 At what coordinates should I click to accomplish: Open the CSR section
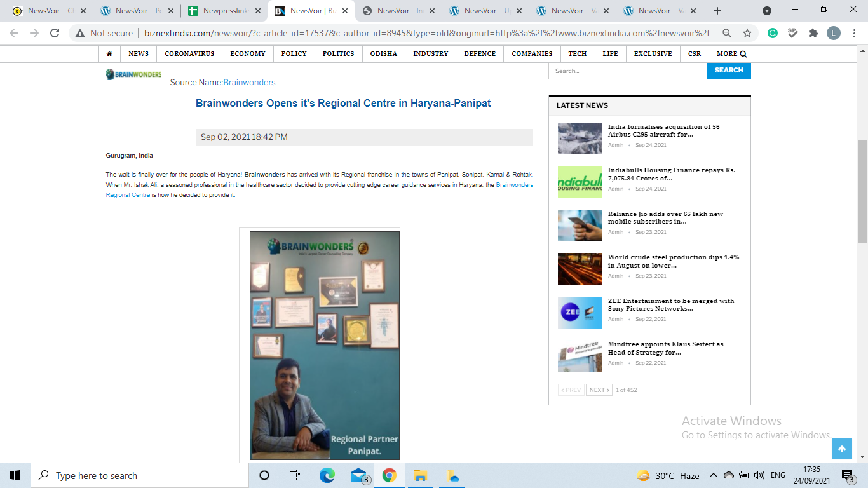[x=695, y=54]
